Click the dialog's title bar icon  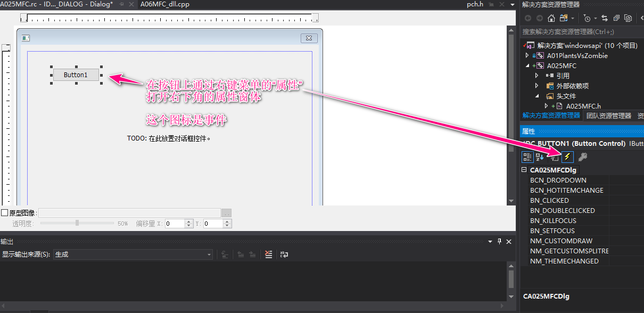coord(26,38)
